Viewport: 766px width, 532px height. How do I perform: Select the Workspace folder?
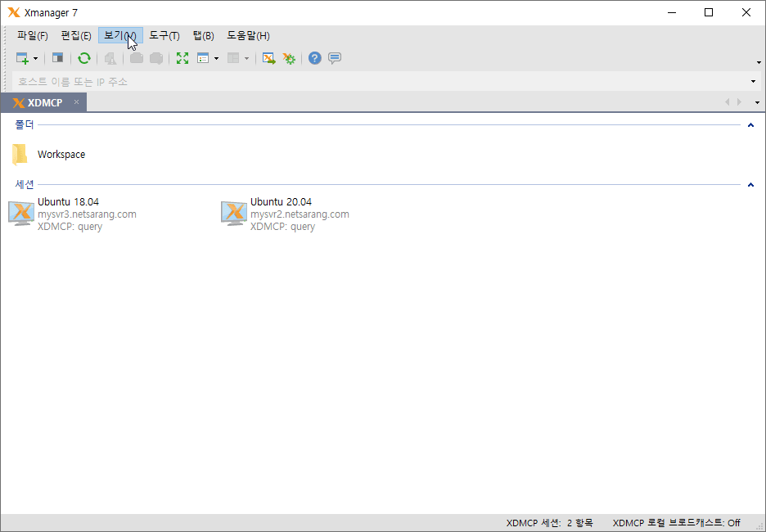(x=48, y=155)
